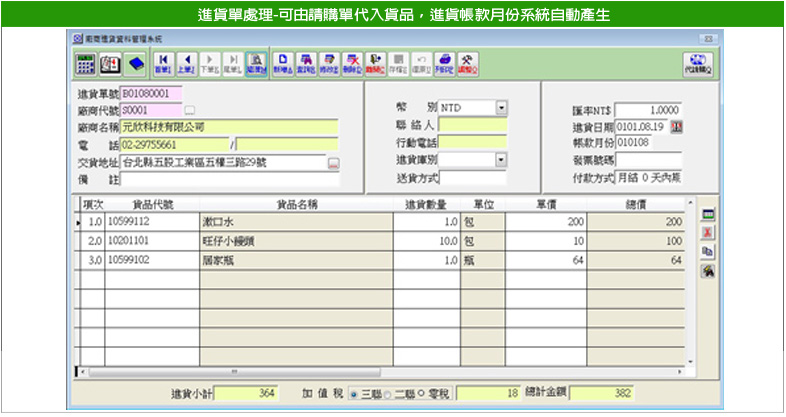The width and height of the screenshot is (786, 417).
Task: Click the red delete-row icon beside grid
Action: click(707, 232)
